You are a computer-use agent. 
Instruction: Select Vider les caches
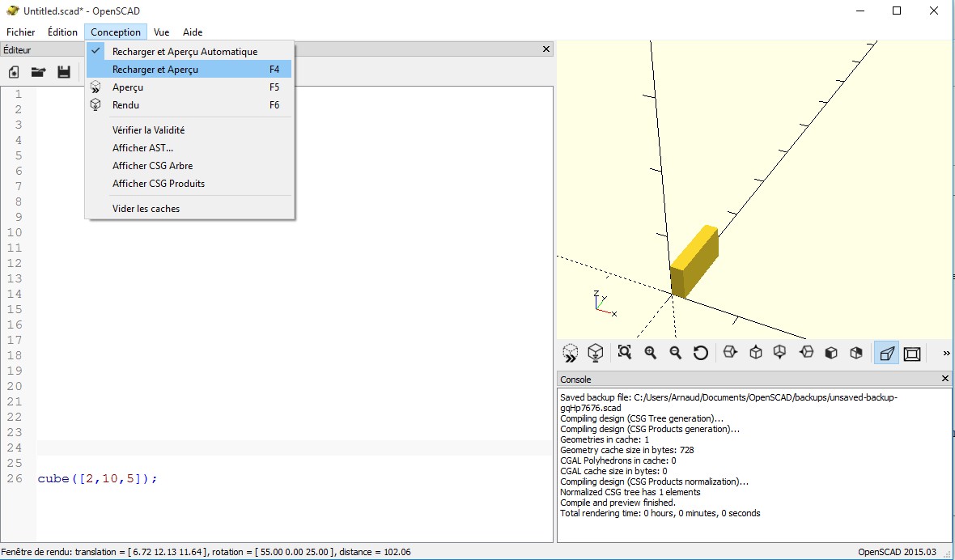tap(190, 208)
